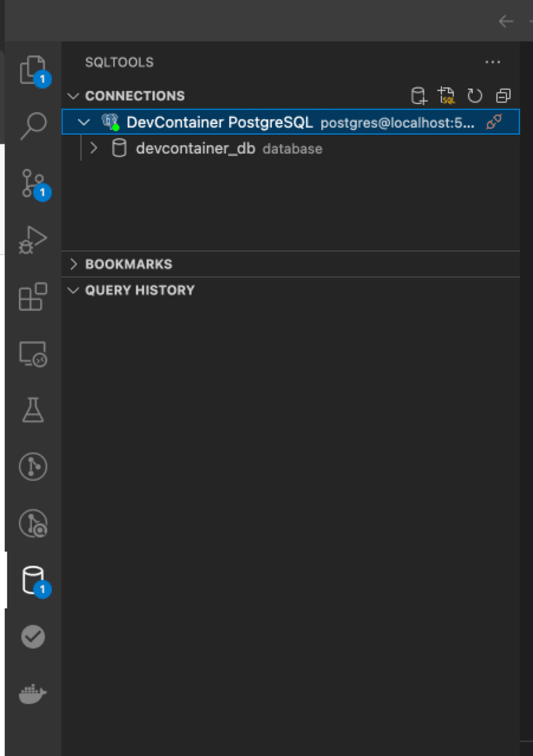This screenshot has height=756, width=533.
Task: Select the devcontainer_db database name
Action: pyautogui.click(x=196, y=149)
